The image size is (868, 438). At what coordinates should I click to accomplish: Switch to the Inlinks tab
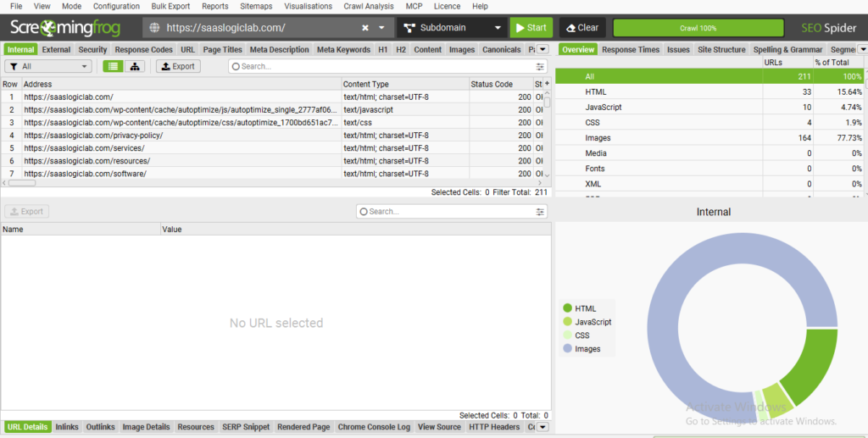pyautogui.click(x=66, y=427)
